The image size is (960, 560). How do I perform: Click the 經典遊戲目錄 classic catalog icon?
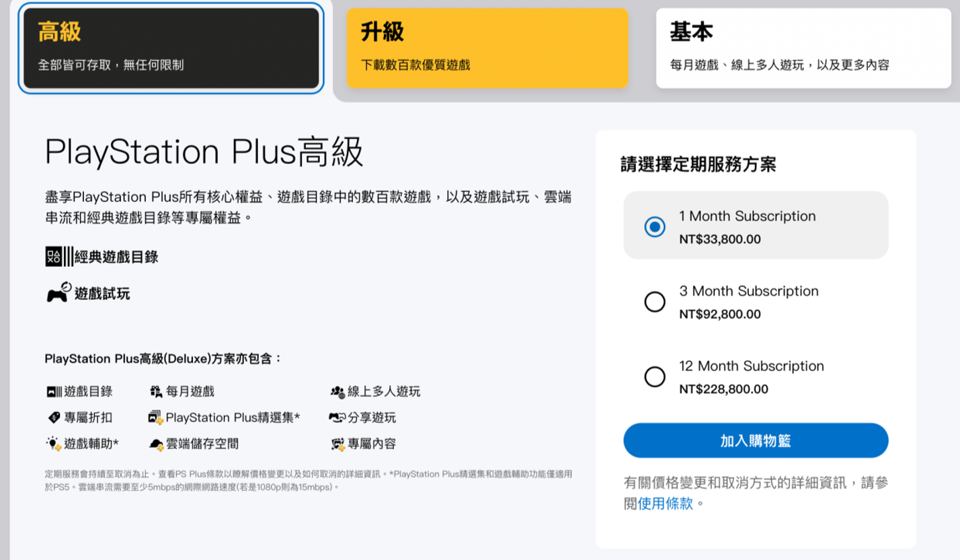59,257
